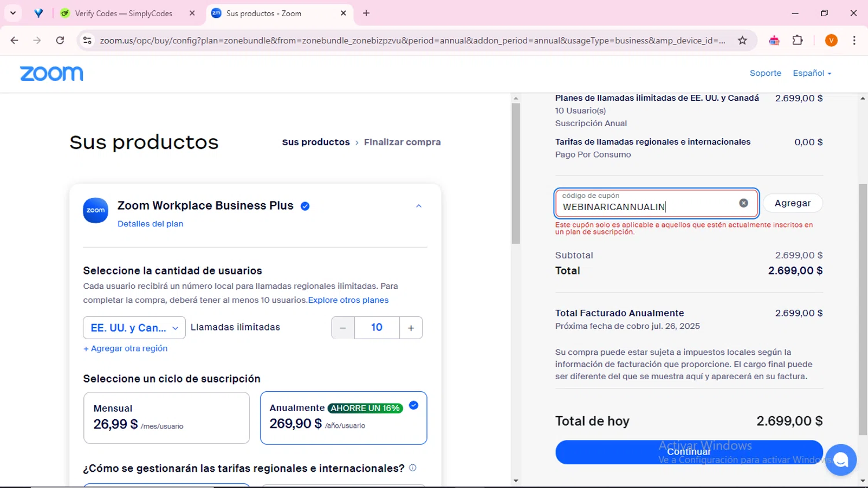The width and height of the screenshot is (868, 488).
Task: Click Sus productos breadcrumb
Action: 316,142
